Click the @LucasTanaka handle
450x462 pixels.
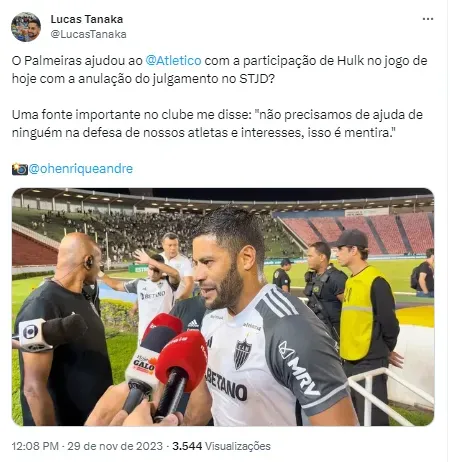pos(88,34)
